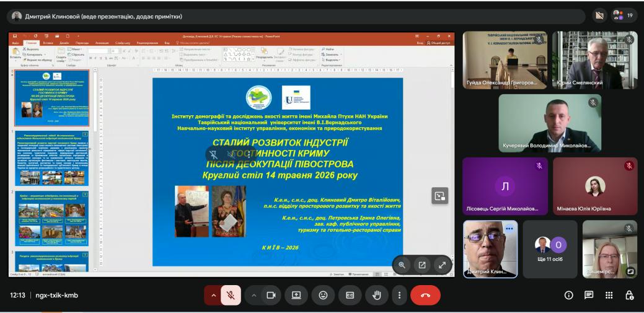Open the host controls lock icon

629,296
